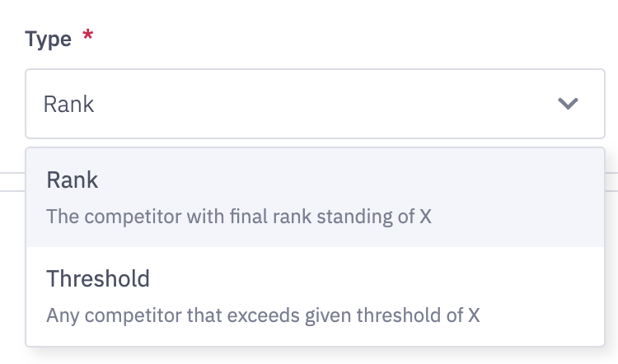The width and height of the screenshot is (618, 364).
Task: Choose the Threshold option from the list
Action: coord(315,296)
